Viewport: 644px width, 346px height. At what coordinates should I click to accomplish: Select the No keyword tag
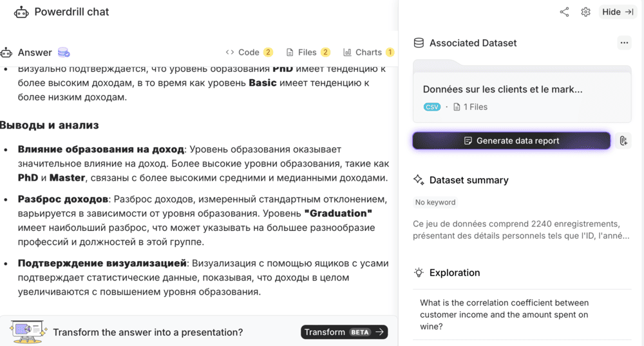tap(435, 202)
